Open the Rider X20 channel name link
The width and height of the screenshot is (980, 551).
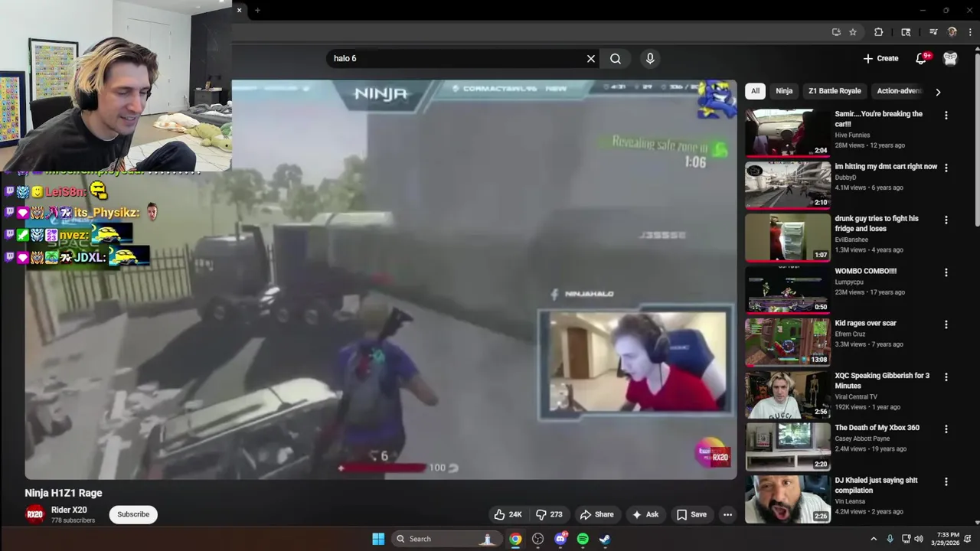click(69, 510)
